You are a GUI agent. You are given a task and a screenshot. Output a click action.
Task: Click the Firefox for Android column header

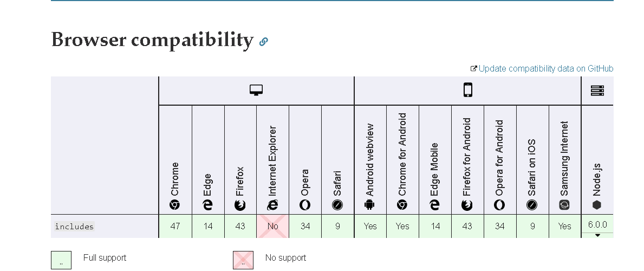point(467,159)
